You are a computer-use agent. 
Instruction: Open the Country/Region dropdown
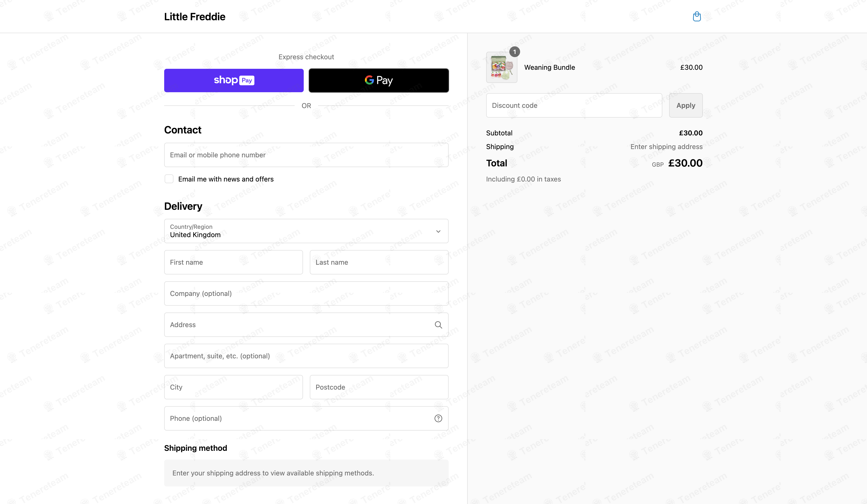(306, 231)
